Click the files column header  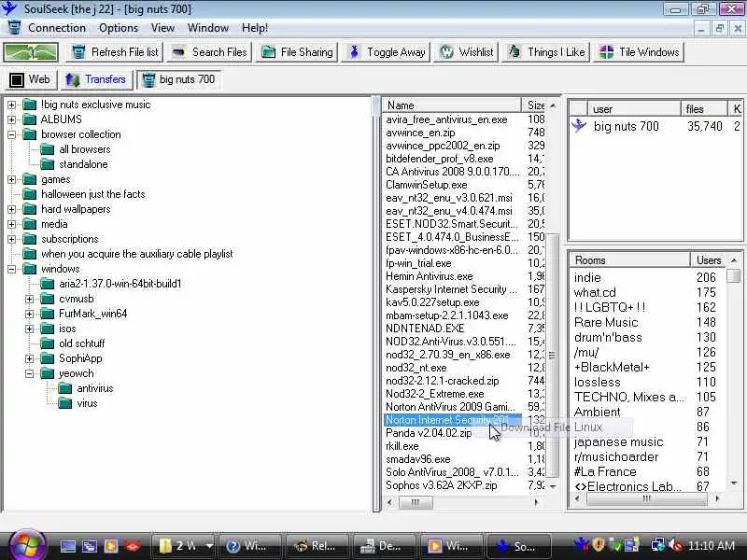704,109
